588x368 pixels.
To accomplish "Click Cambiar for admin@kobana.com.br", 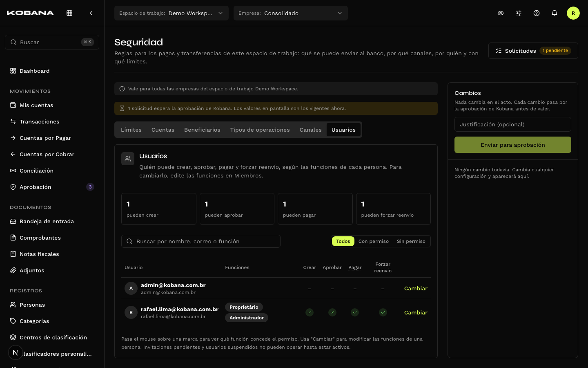I will click(x=416, y=288).
